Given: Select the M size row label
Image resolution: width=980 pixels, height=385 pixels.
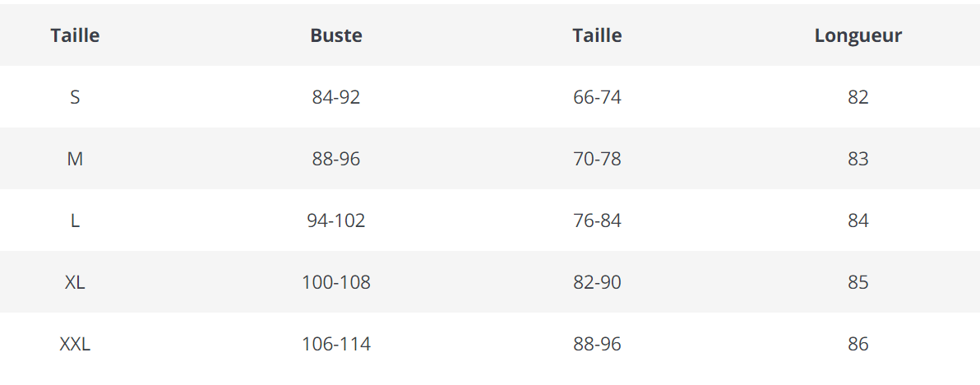Looking at the screenshot, I should 75,160.
